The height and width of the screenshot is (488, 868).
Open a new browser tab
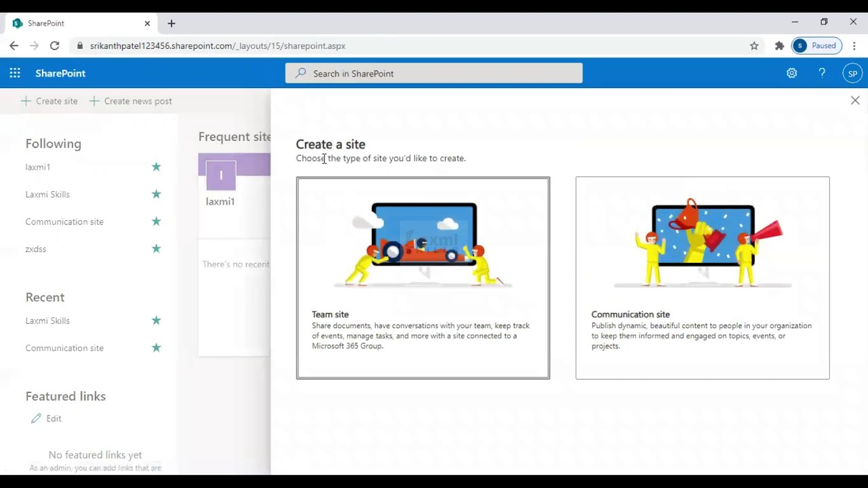172,24
